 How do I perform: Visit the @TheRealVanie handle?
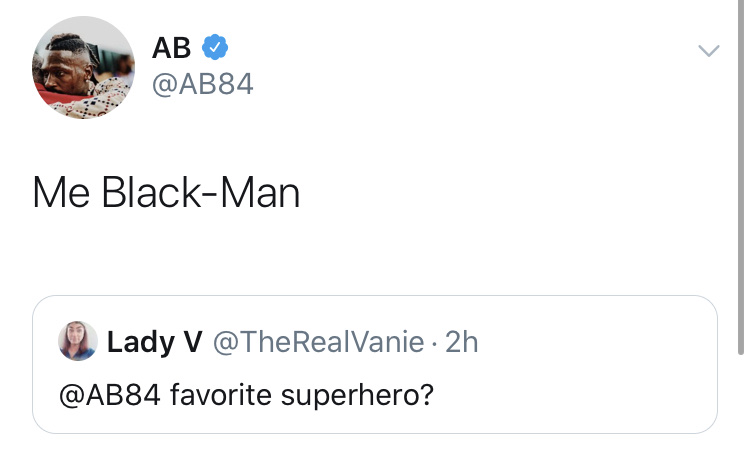[x=318, y=342]
